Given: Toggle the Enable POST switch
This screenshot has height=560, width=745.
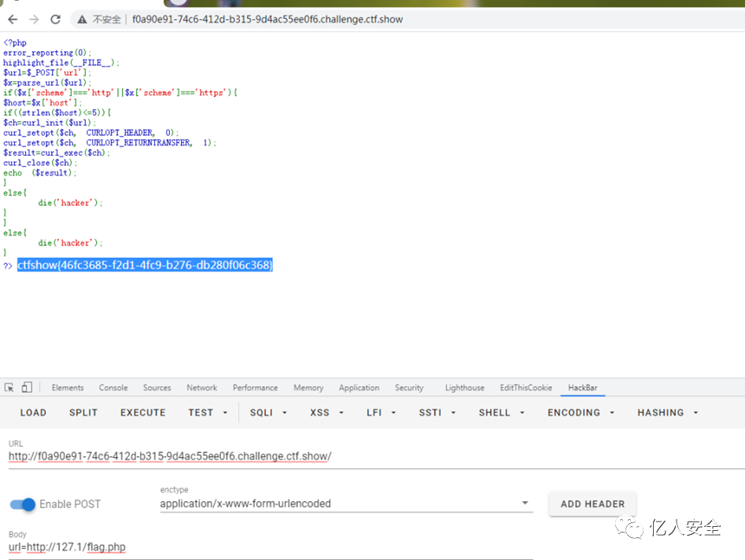Looking at the screenshot, I should [x=22, y=504].
